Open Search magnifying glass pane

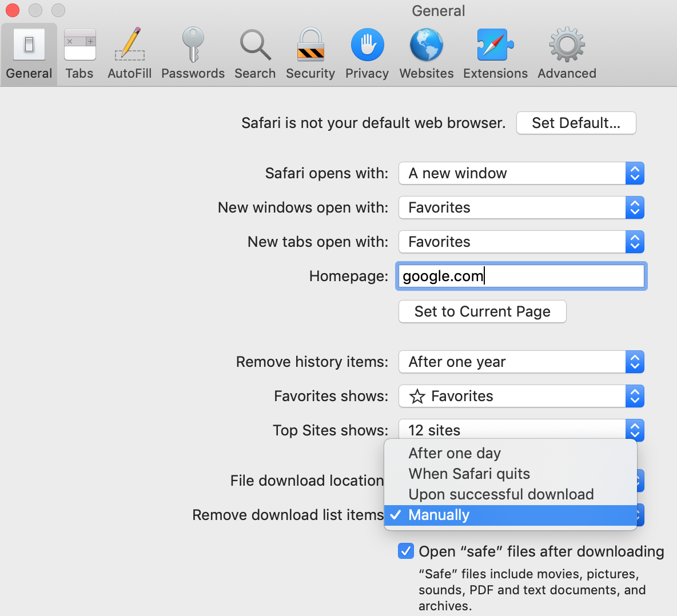255,54
